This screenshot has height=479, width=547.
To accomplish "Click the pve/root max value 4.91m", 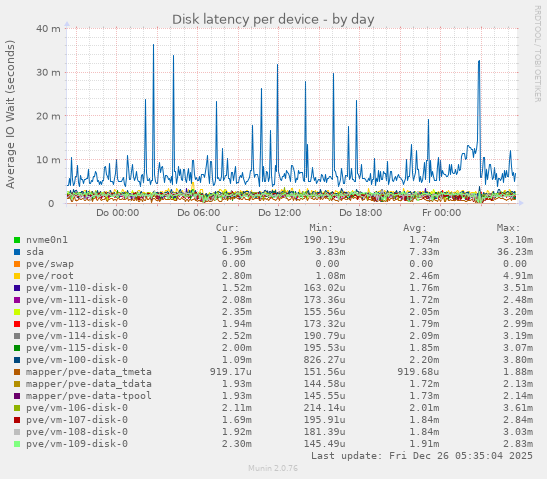I will pos(518,276).
